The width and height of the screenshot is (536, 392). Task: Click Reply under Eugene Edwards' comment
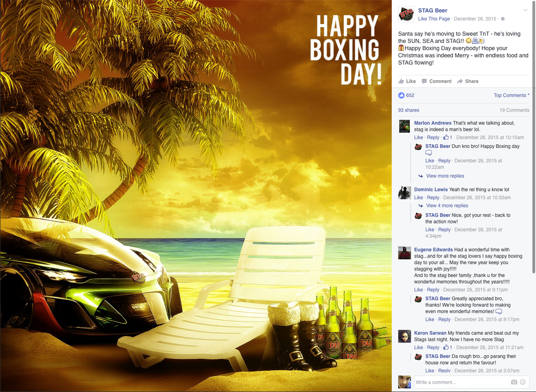coord(433,290)
